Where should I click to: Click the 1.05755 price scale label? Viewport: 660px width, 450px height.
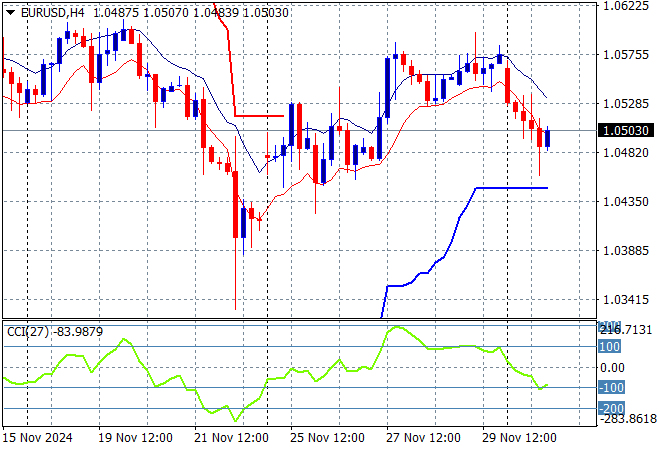point(626,54)
